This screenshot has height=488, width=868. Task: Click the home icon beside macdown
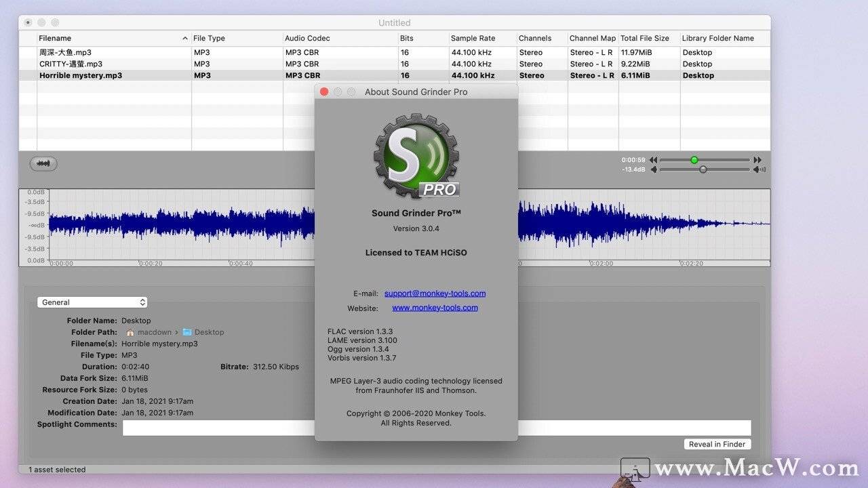(x=130, y=332)
